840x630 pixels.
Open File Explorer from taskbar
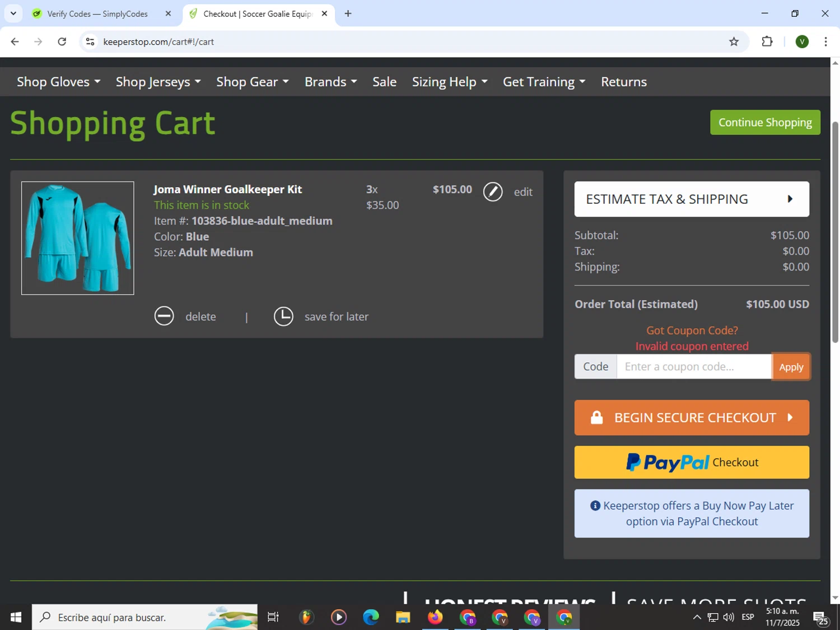click(x=403, y=617)
